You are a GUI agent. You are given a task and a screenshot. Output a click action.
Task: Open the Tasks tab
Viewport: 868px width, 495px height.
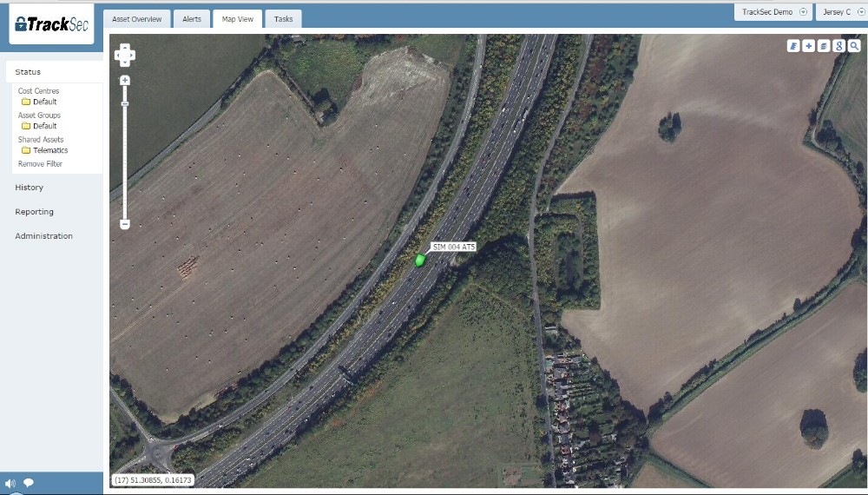tap(284, 19)
